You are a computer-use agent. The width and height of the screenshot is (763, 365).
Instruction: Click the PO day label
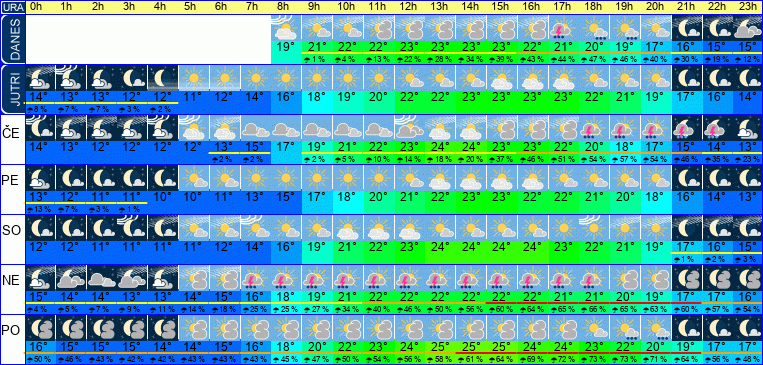pyautogui.click(x=11, y=331)
